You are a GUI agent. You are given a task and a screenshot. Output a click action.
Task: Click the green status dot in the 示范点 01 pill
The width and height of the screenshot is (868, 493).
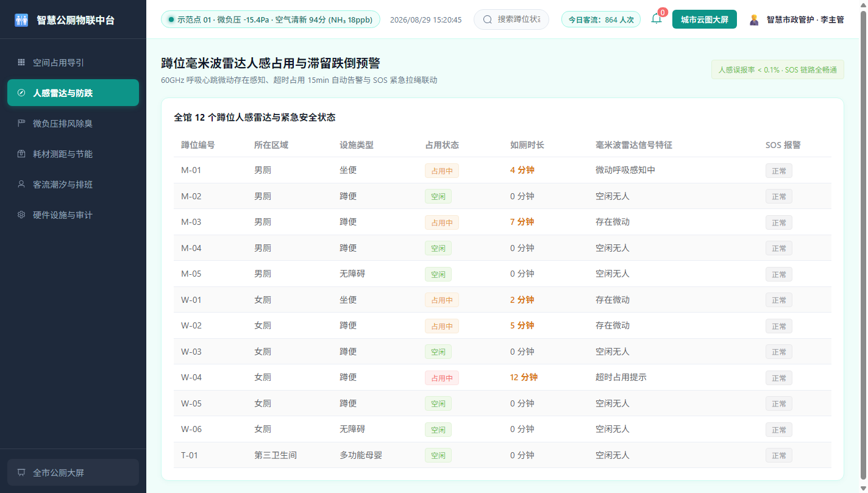[171, 20]
